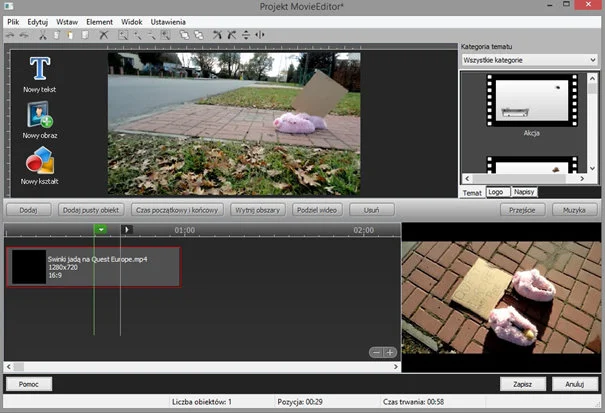The width and height of the screenshot is (605, 413).
Task: Click the Kategoria tematu label
Action: [487, 47]
